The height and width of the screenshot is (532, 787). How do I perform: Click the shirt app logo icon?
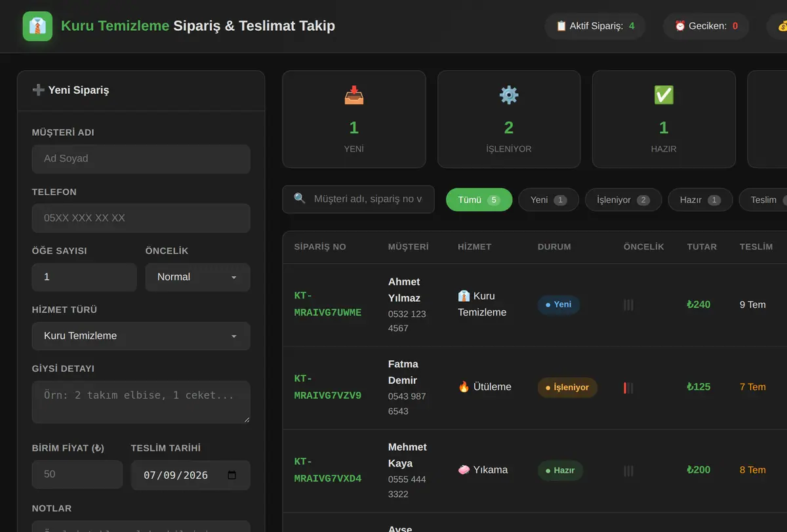click(x=37, y=26)
